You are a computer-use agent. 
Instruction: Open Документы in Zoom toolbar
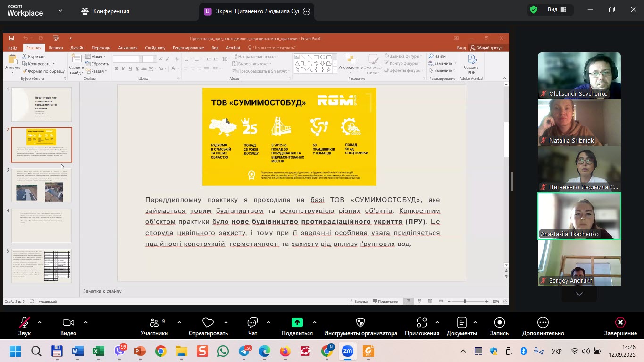461,326
